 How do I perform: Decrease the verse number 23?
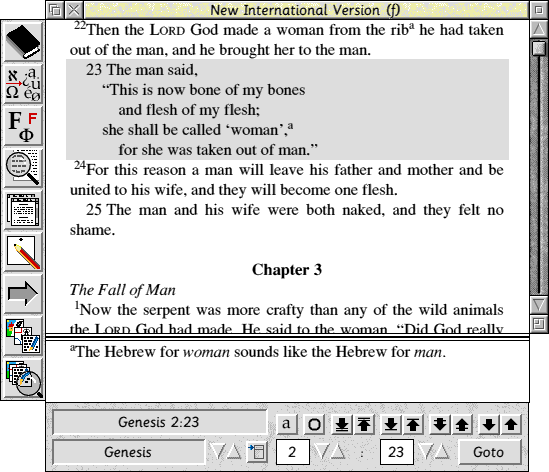point(426,452)
